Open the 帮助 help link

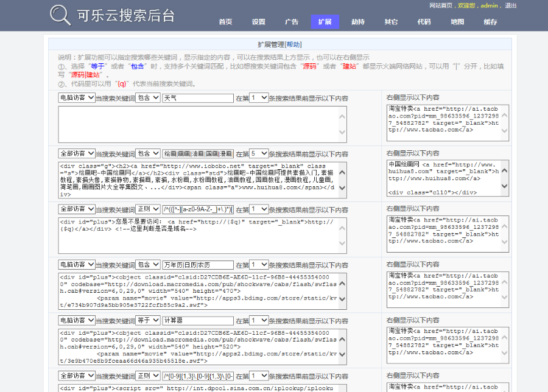coord(293,44)
